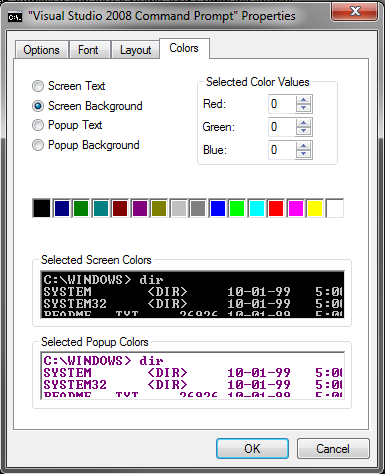Pick the purple color swatch
385x474 pixels.
tap(140, 208)
